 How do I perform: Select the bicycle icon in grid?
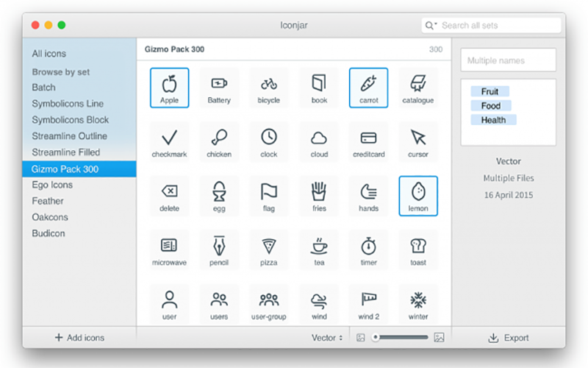[269, 88]
